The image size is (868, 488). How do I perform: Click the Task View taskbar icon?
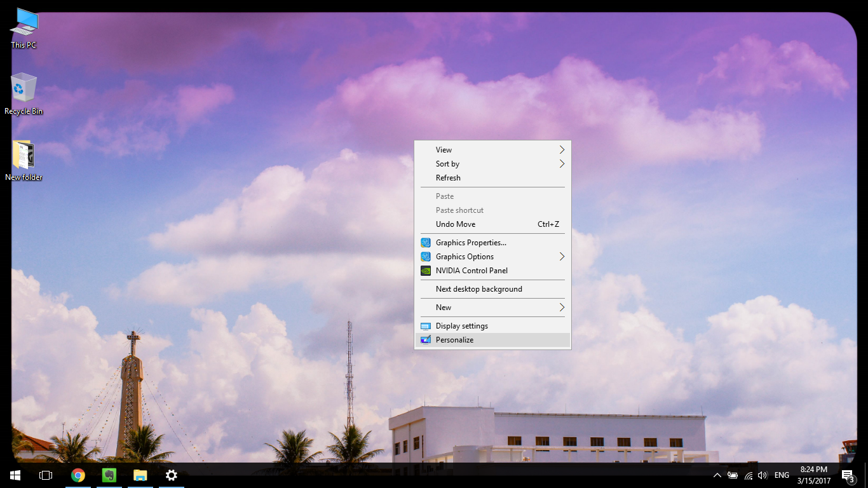(46, 475)
